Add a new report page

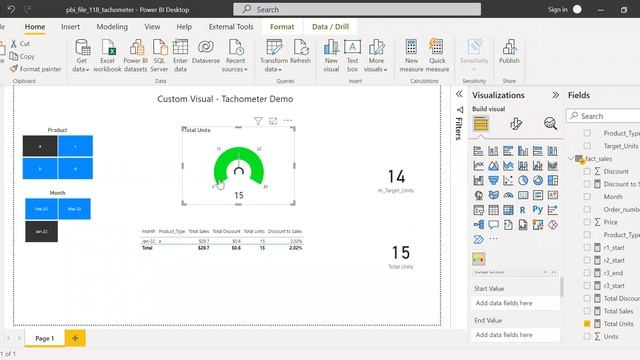click(x=75, y=338)
